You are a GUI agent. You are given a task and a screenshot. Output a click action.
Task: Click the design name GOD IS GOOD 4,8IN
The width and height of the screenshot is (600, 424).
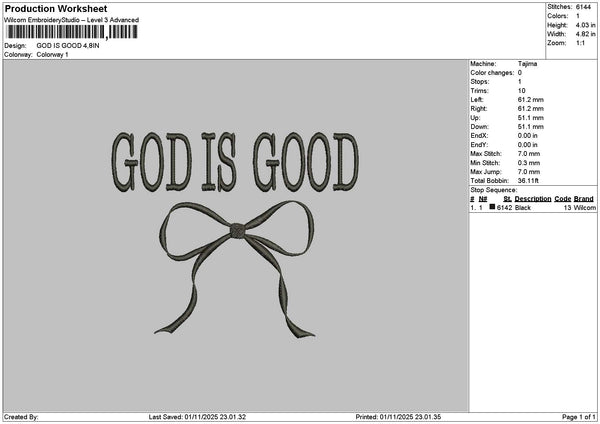click(x=68, y=46)
